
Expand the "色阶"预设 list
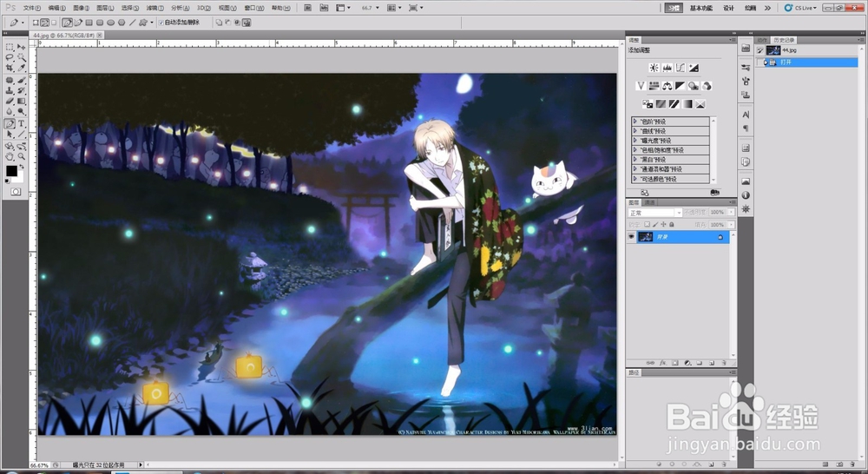[x=635, y=122]
